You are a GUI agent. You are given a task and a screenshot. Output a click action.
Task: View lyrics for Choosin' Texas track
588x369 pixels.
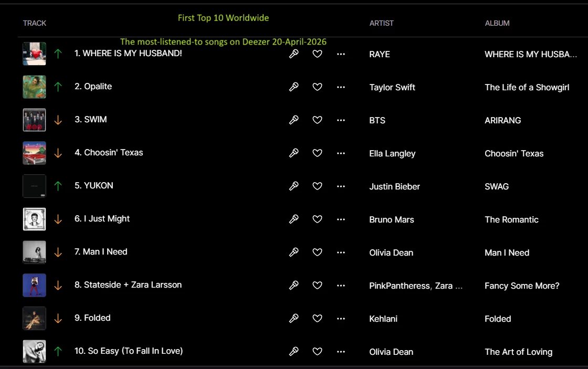coord(294,153)
